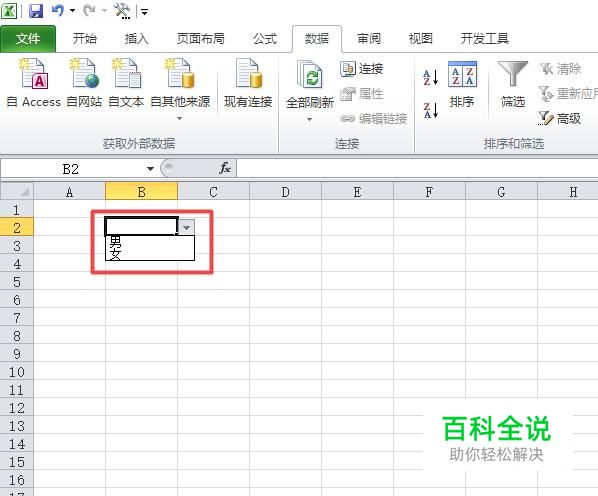Select the 数据 ribbon tab
The height and width of the screenshot is (496, 598).
[x=317, y=39]
